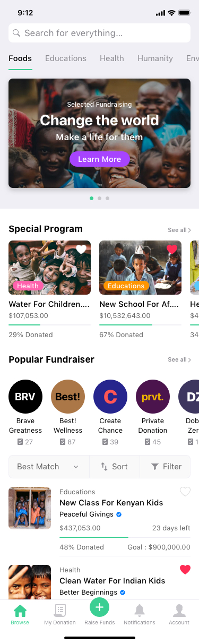
Task: Open See all for Special Program
Action: point(179,230)
